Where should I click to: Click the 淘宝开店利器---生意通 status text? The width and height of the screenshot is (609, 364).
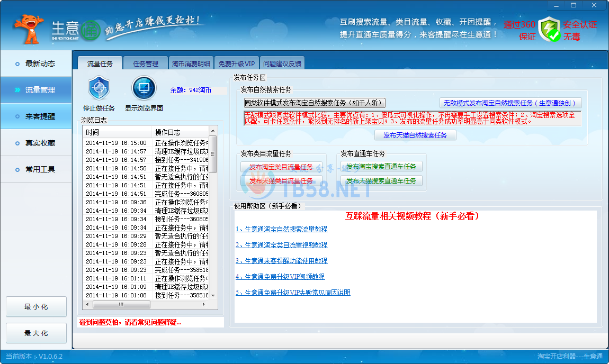click(570, 356)
